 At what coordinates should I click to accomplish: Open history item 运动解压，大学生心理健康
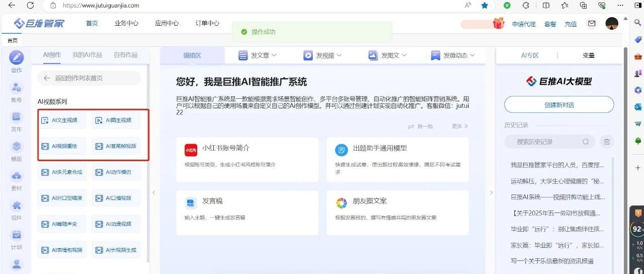(x=557, y=181)
